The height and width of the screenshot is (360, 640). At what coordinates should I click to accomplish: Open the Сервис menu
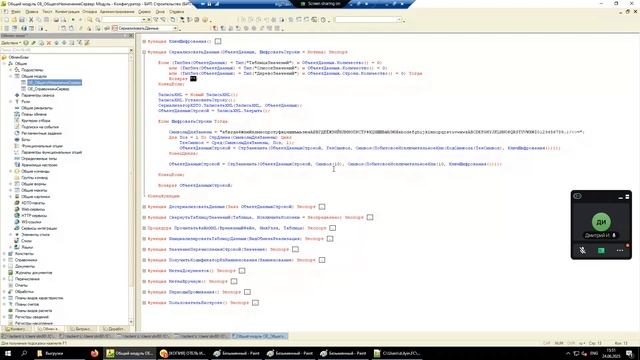pyautogui.click(x=144, y=12)
